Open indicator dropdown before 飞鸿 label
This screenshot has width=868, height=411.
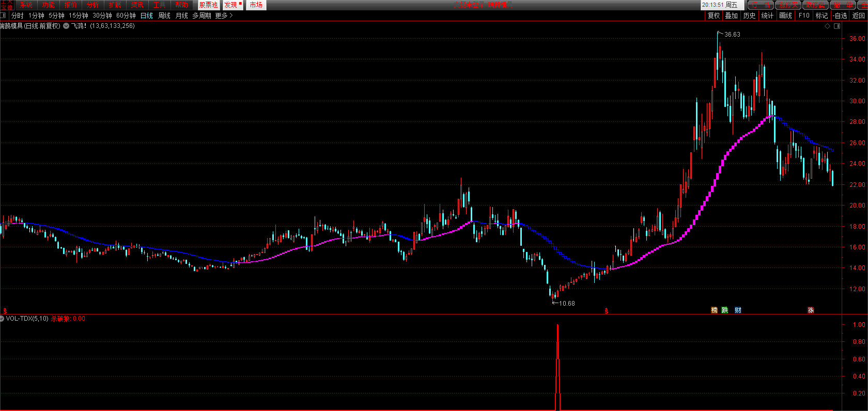click(x=66, y=26)
